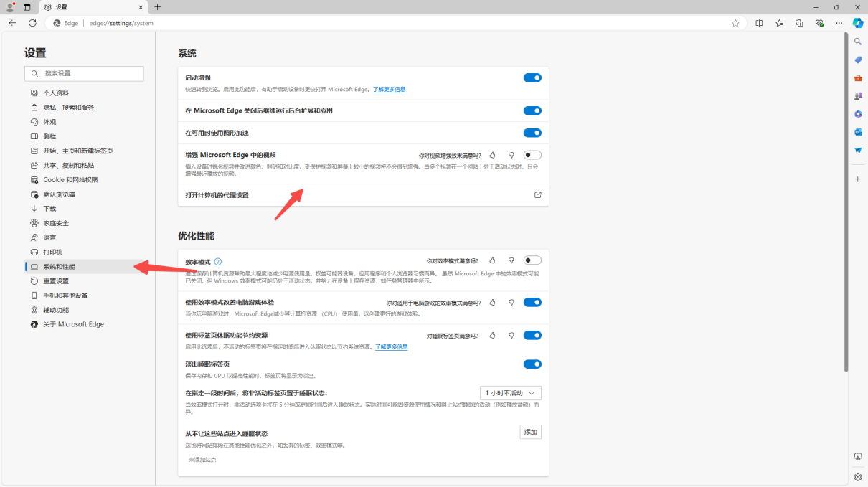The image size is (868, 487).
Task: Open external link icon for 代理设置
Action: [x=538, y=195]
